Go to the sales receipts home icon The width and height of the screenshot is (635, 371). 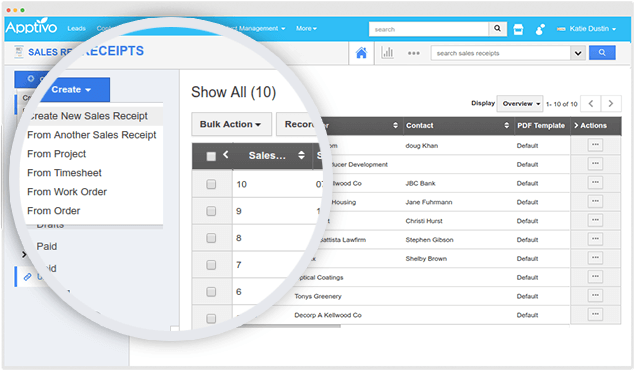tap(361, 53)
